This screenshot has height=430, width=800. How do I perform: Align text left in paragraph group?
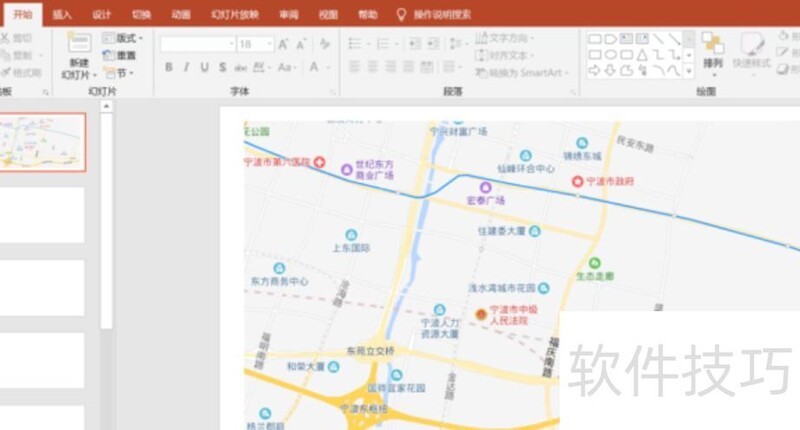click(354, 67)
